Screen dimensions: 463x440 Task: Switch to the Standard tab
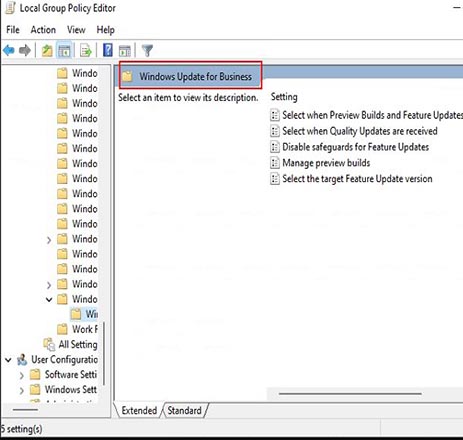[185, 410]
